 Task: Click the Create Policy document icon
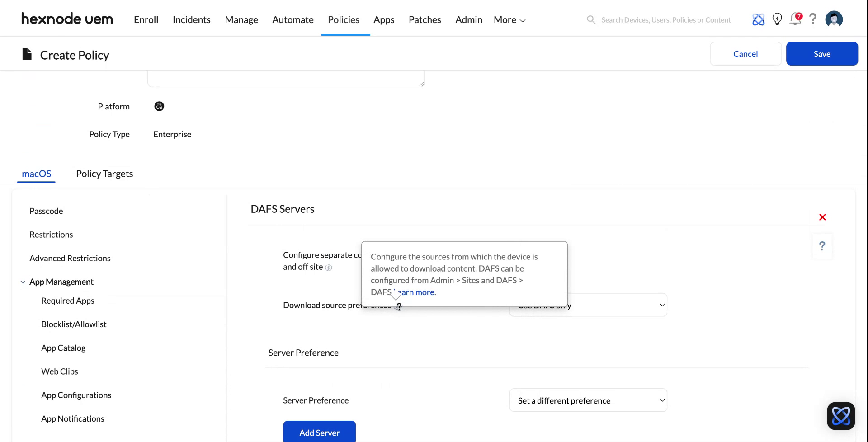27,54
